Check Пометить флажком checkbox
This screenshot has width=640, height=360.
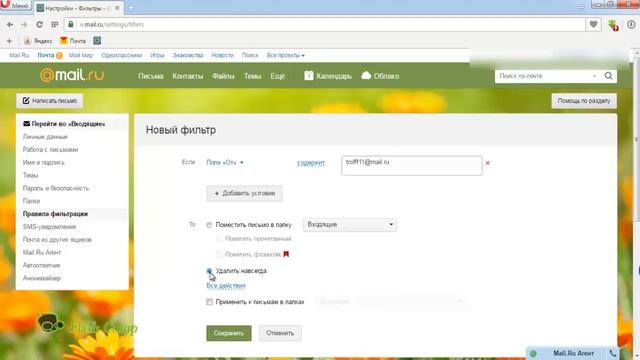[219, 254]
